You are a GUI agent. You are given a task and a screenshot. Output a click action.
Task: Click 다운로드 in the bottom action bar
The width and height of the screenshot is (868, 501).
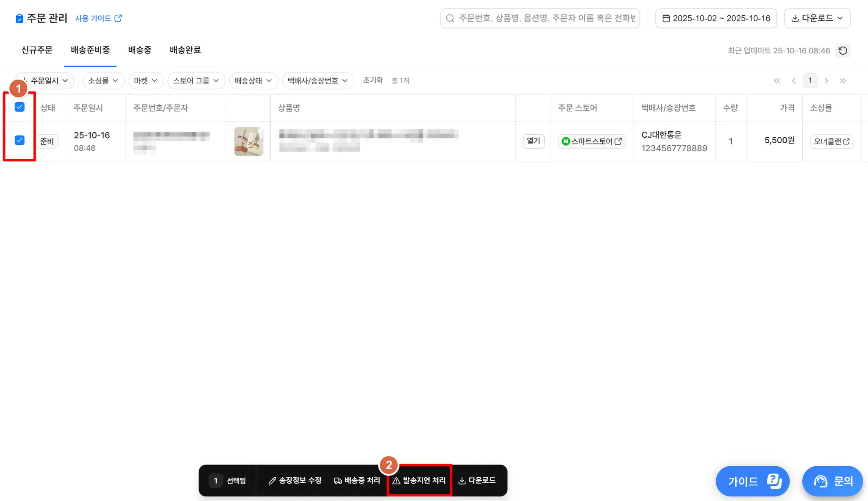tap(477, 480)
